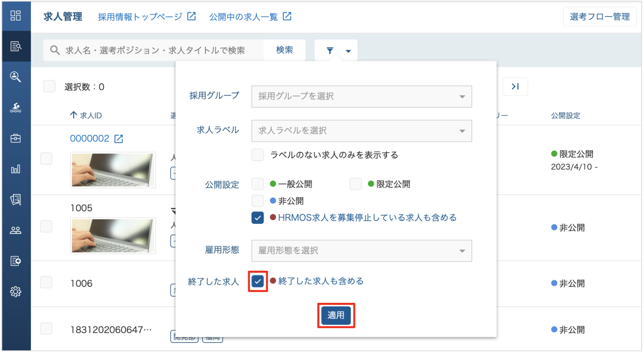Open the 求人ラベルを選択 dropdown
Image resolution: width=644 pixels, height=354 pixels.
point(362,131)
